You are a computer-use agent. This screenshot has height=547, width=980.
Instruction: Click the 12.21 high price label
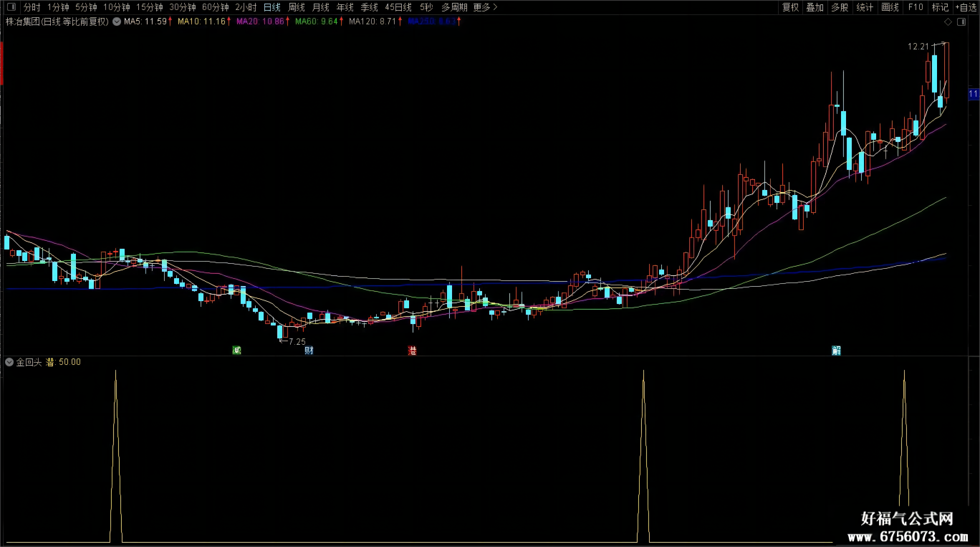tap(918, 47)
